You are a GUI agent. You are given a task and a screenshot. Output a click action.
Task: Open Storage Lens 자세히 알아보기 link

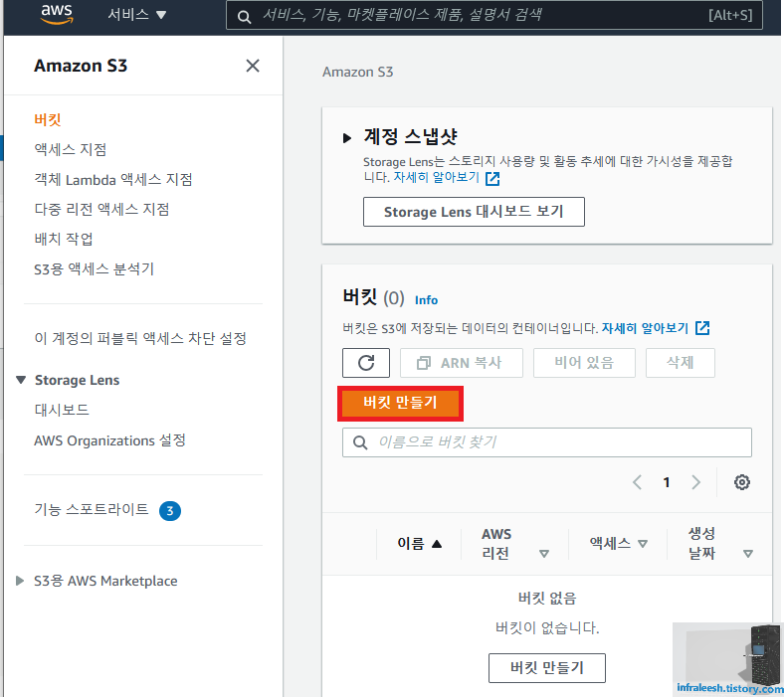click(437, 177)
